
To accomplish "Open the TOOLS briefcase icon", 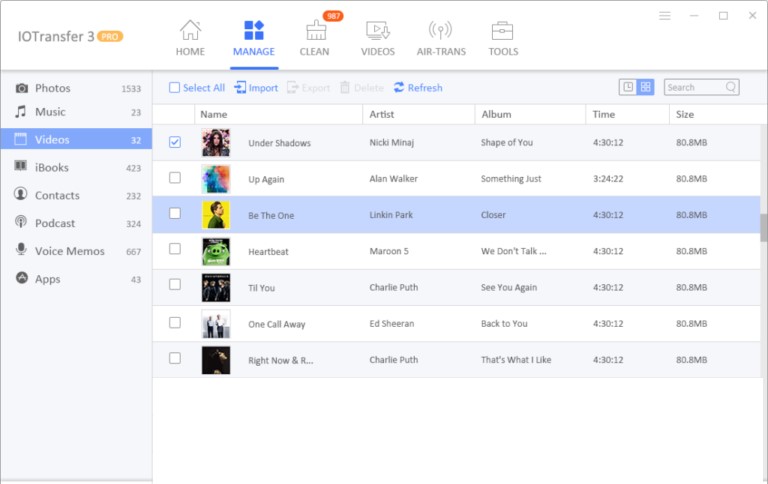I will [x=502, y=31].
